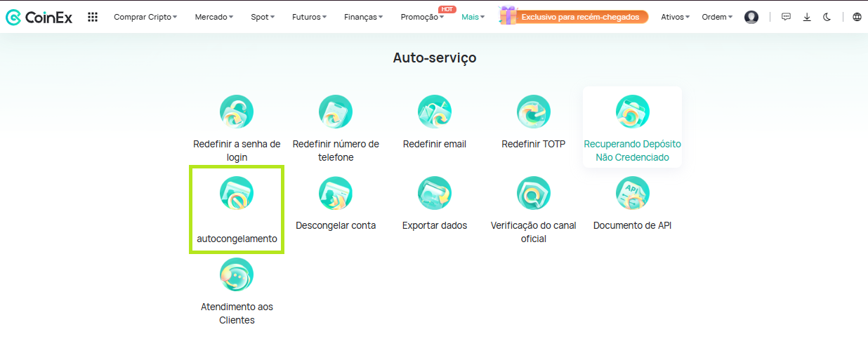Click the Recuperando Depósito Não Credenciado icon
868x353 pixels.
(x=633, y=112)
